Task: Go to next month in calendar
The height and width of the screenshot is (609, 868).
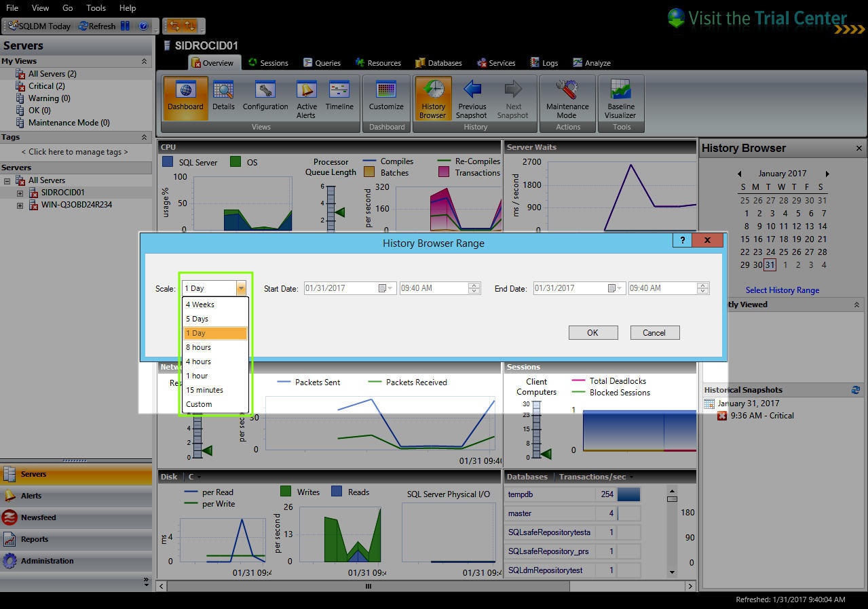Action: [x=827, y=174]
